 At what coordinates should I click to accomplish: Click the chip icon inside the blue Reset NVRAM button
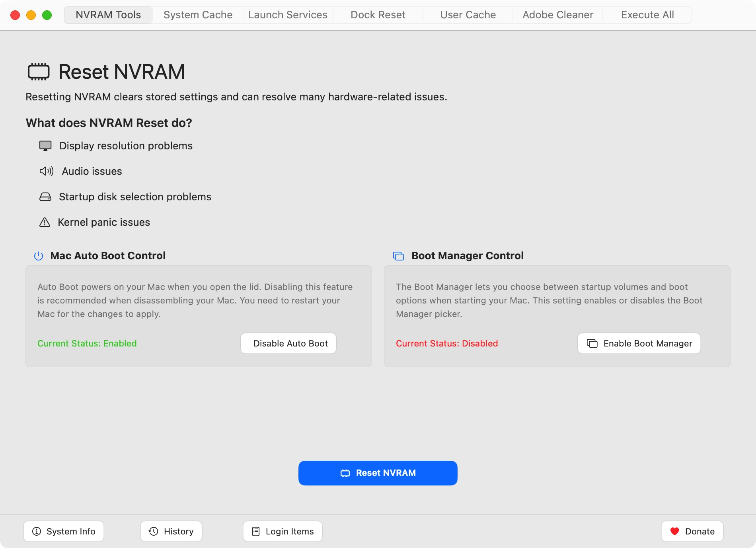click(345, 473)
